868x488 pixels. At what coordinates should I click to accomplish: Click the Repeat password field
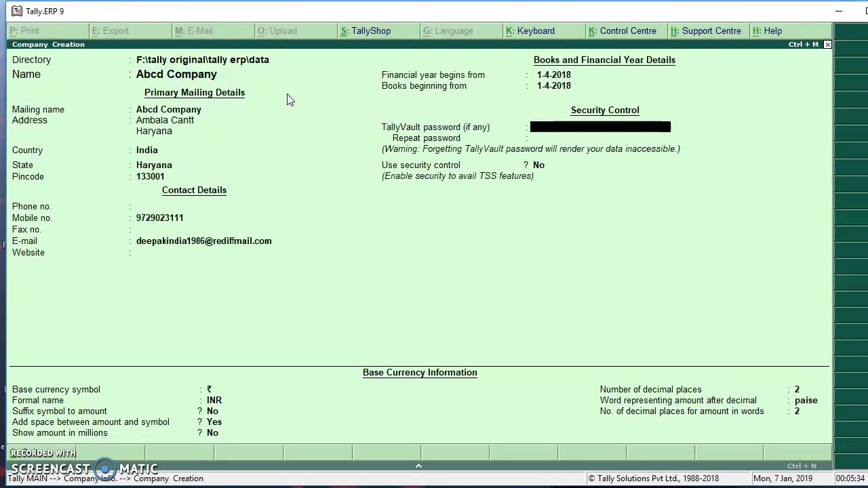(x=600, y=138)
